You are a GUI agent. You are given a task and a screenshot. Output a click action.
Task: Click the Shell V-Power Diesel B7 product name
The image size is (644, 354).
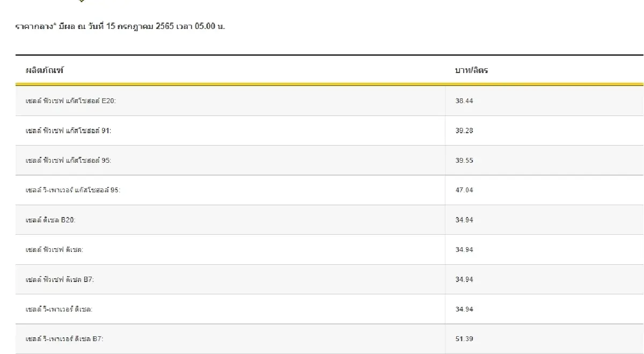pos(64,339)
